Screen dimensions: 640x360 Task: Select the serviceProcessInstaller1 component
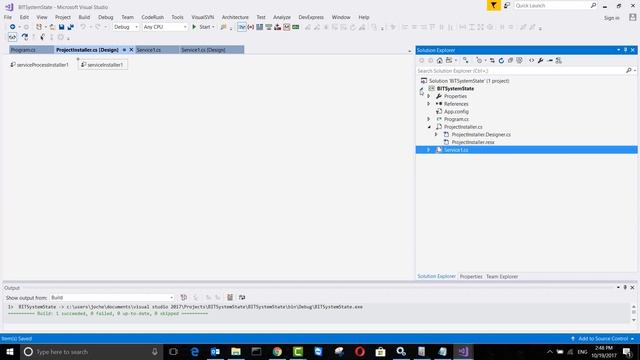40,65
